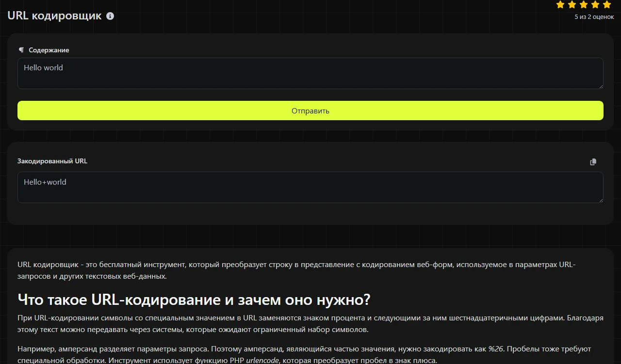Click the Закодированный URL label
621x364 pixels.
pos(52,161)
